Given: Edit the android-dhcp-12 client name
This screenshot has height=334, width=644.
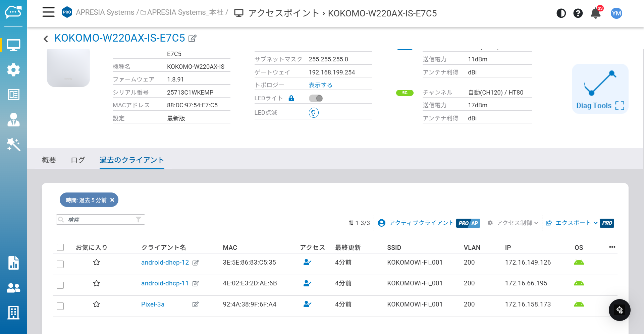Looking at the screenshot, I should click(x=196, y=263).
